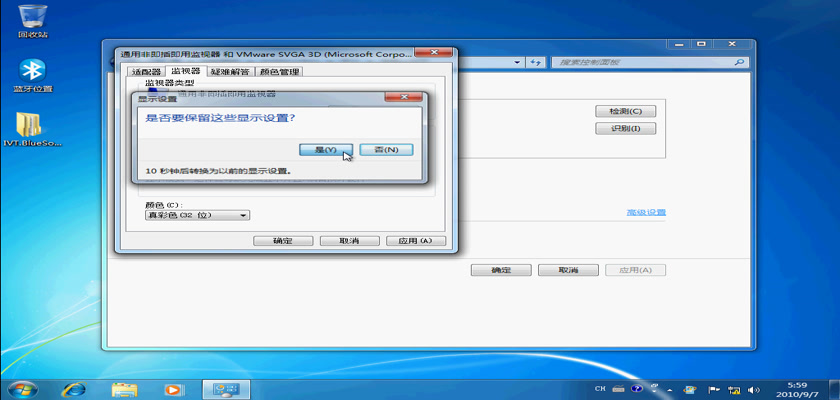Open the address bar history dropdown arrow
The image size is (840, 400).
pos(517,62)
